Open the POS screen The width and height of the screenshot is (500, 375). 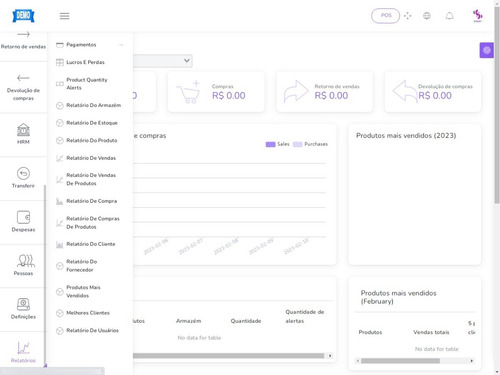[386, 15]
